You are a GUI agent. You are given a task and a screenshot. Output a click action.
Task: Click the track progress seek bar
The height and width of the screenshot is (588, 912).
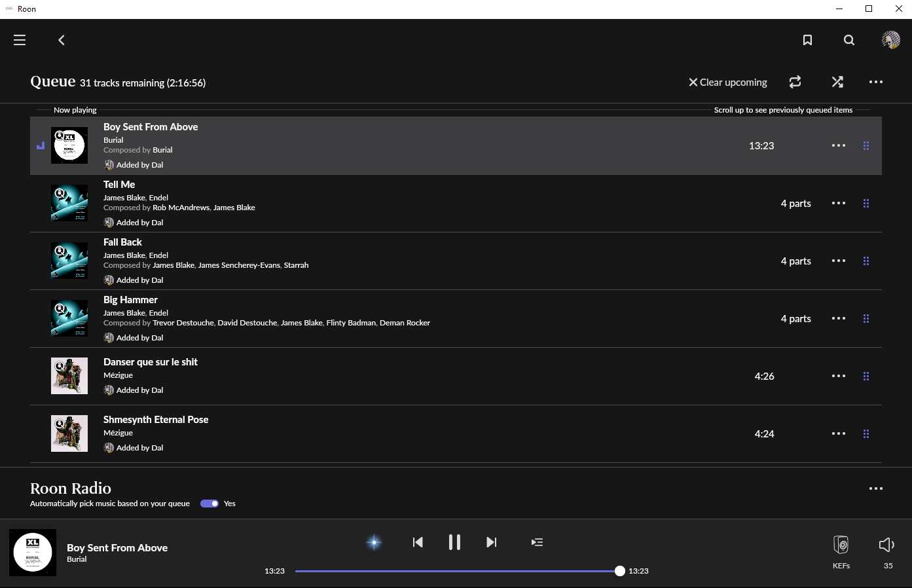pos(458,571)
